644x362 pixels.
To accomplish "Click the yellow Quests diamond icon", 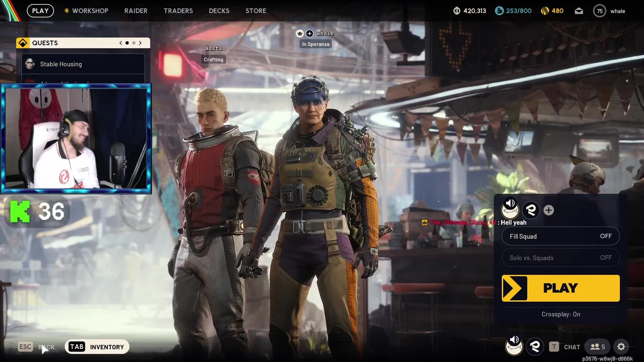I will click(22, 43).
